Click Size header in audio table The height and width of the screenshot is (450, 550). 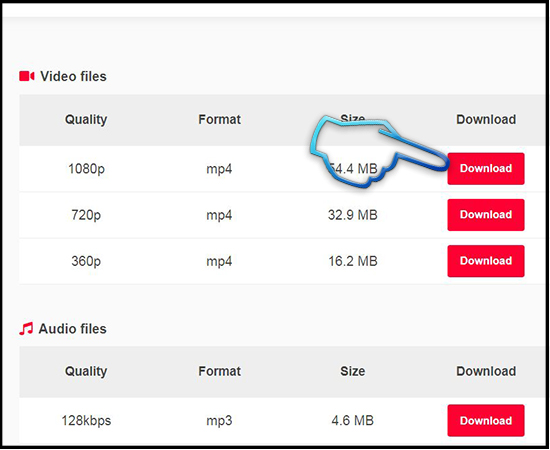353,371
